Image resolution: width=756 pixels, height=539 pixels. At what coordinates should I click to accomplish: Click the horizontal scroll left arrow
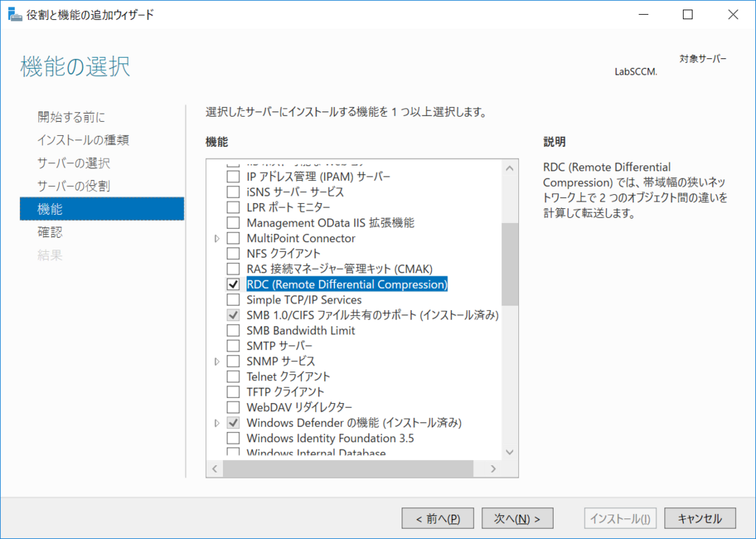tap(215, 469)
